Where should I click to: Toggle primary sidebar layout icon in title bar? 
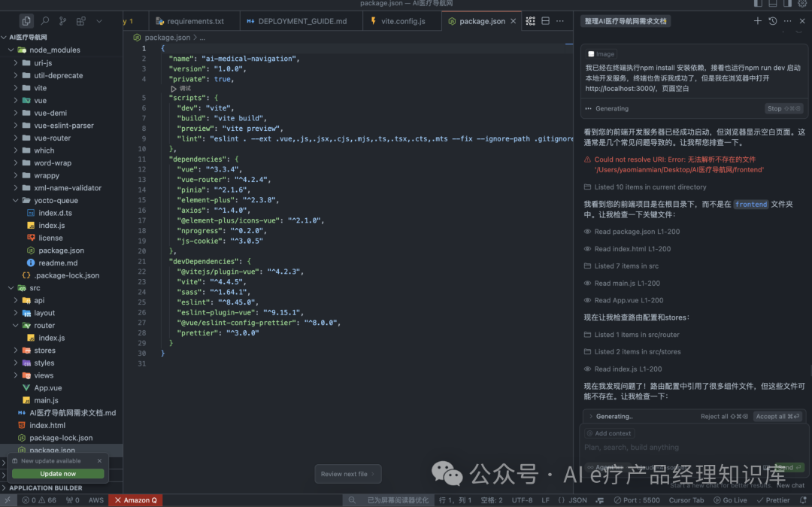point(758,4)
